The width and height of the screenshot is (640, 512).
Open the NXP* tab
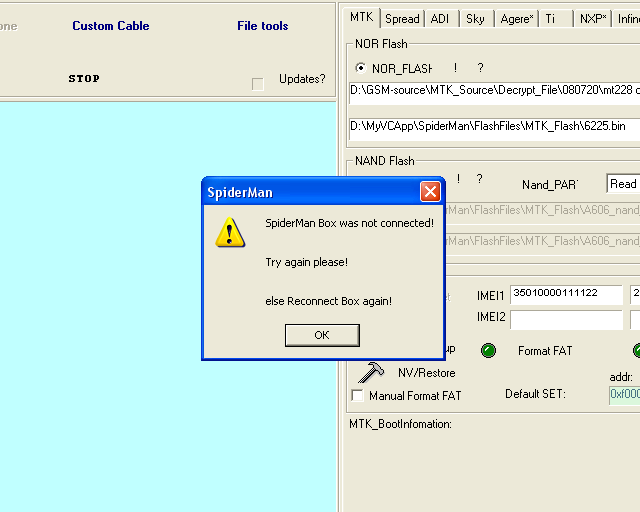pos(593,19)
